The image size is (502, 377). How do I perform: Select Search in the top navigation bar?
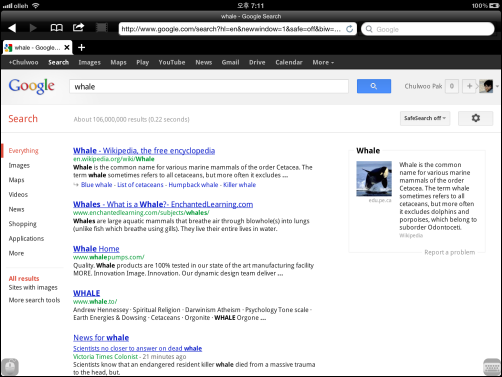pos(58,62)
